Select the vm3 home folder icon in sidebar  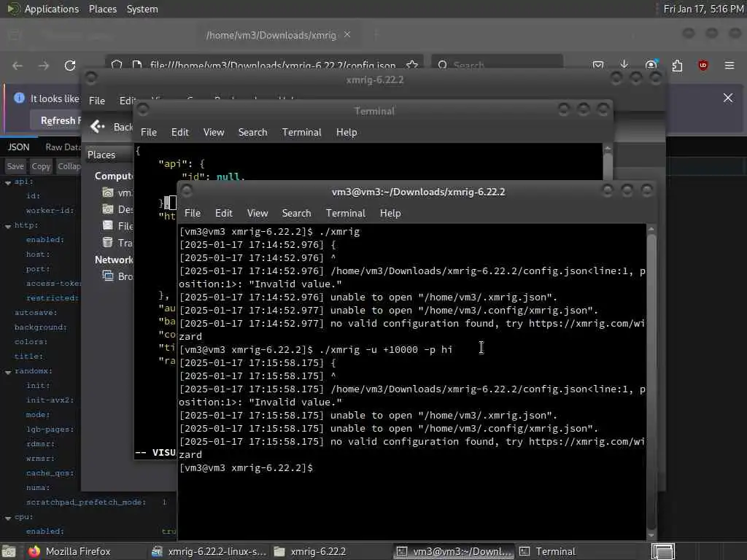(x=108, y=192)
